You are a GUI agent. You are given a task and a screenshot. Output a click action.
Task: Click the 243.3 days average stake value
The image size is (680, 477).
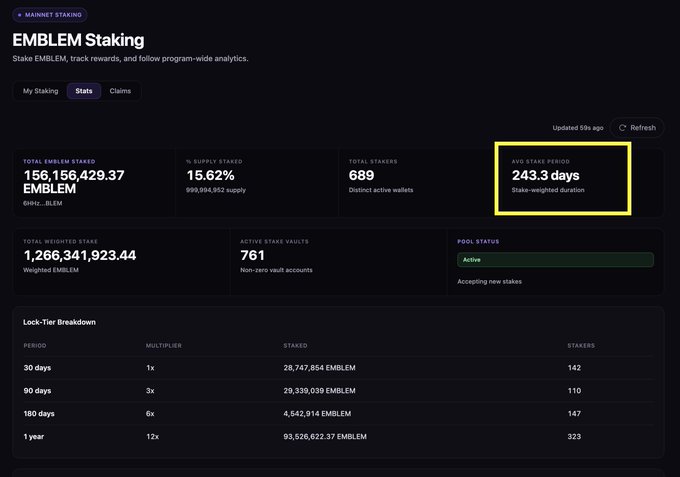point(546,175)
